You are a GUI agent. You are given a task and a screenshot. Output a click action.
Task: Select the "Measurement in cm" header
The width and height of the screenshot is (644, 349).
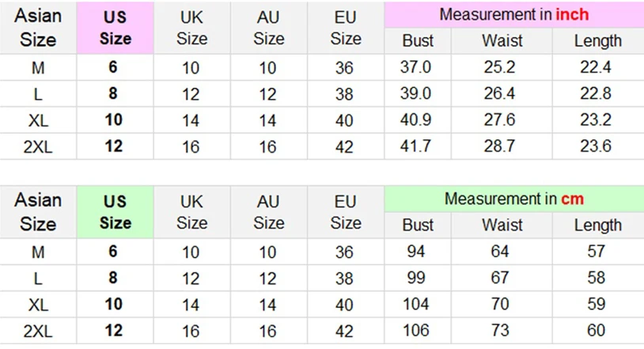coord(513,199)
